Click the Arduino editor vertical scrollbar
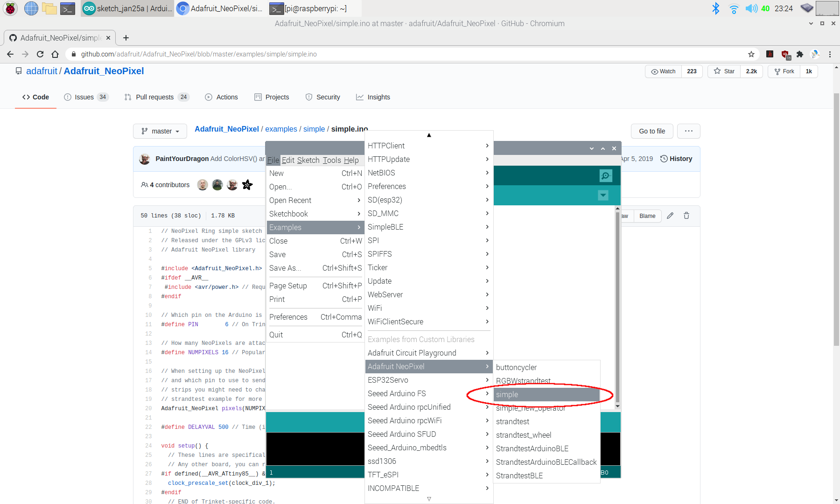Image resolution: width=840 pixels, height=504 pixels. click(x=617, y=308)
